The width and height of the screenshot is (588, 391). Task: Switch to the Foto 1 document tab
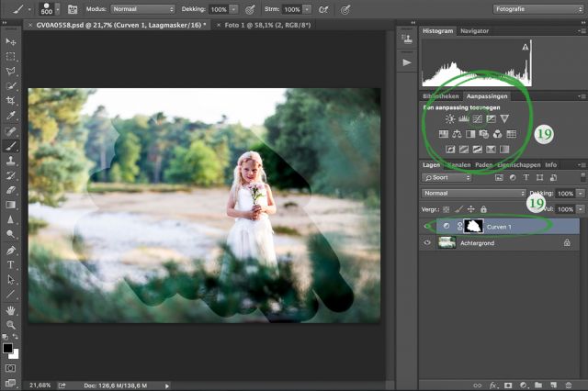pyautogui.click(x=265, y=25)
